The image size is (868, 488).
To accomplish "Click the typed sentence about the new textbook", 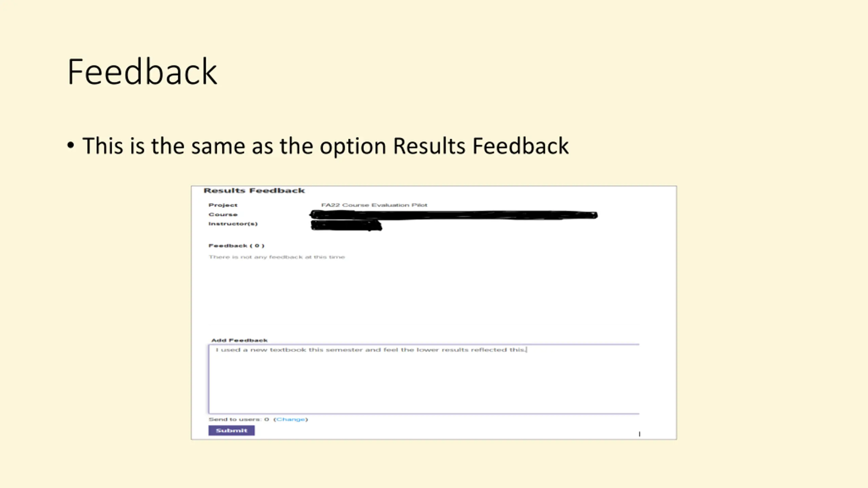I will 371,350.
